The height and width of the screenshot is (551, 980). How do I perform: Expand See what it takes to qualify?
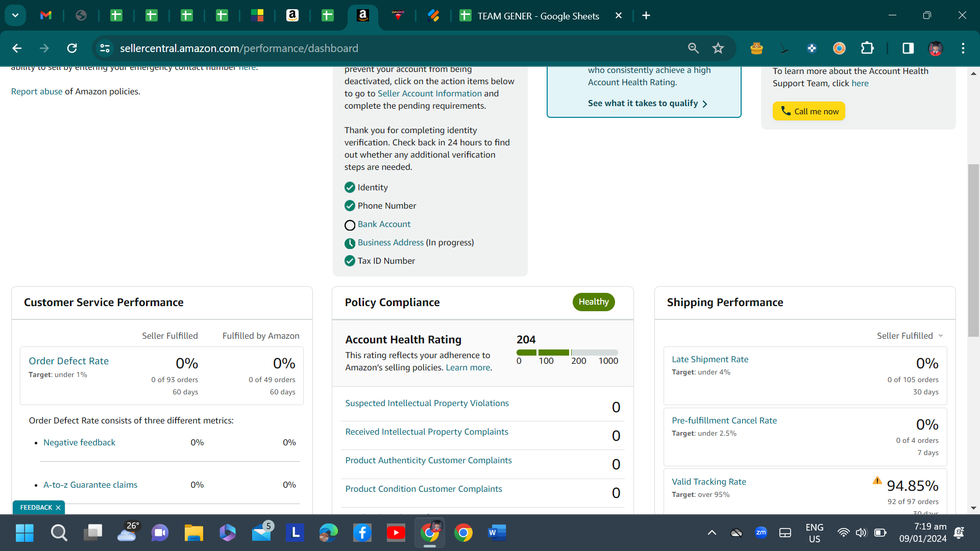point(648,104)
